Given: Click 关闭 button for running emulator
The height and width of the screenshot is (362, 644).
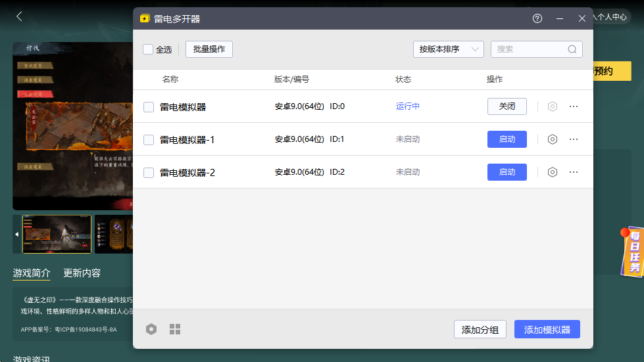Looking at the screenshot, I should click(507, 106).
